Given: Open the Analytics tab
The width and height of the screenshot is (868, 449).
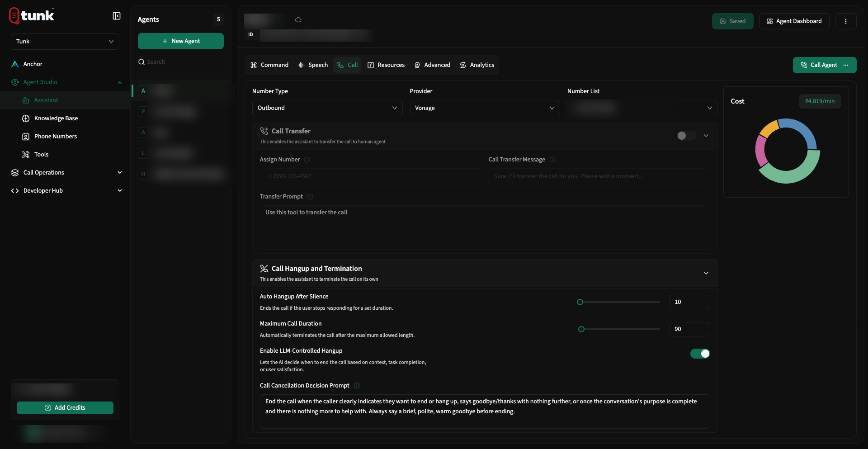Looking at the screenshot, I should pyautogui.click(x=477, y=65).
